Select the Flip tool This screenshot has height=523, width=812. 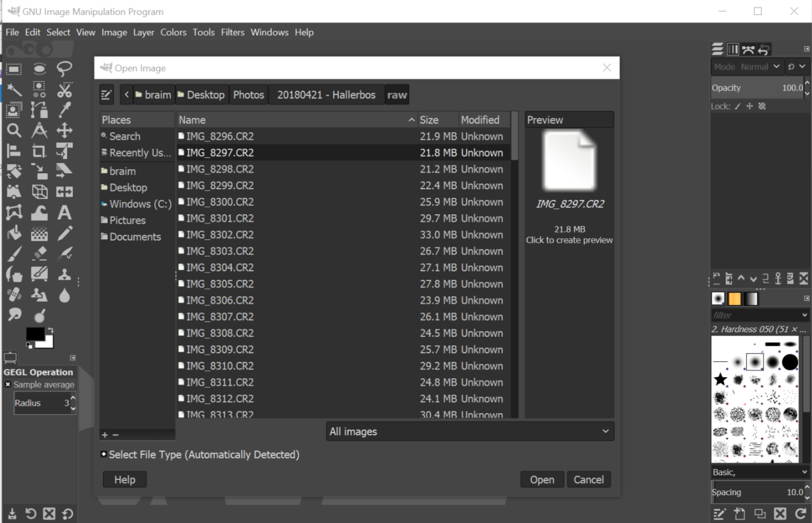pos(64,192)
